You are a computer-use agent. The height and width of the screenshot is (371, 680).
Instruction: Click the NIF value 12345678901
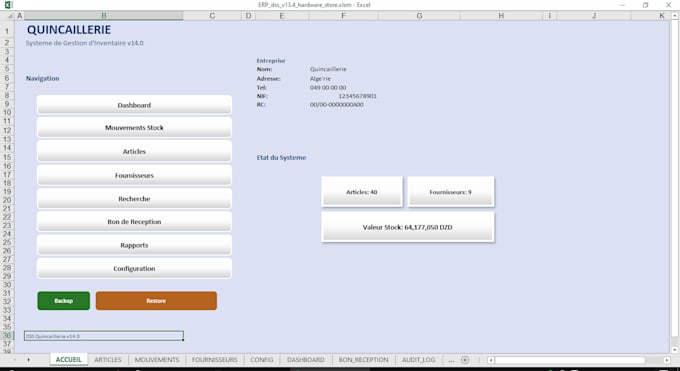coord(357,96)
